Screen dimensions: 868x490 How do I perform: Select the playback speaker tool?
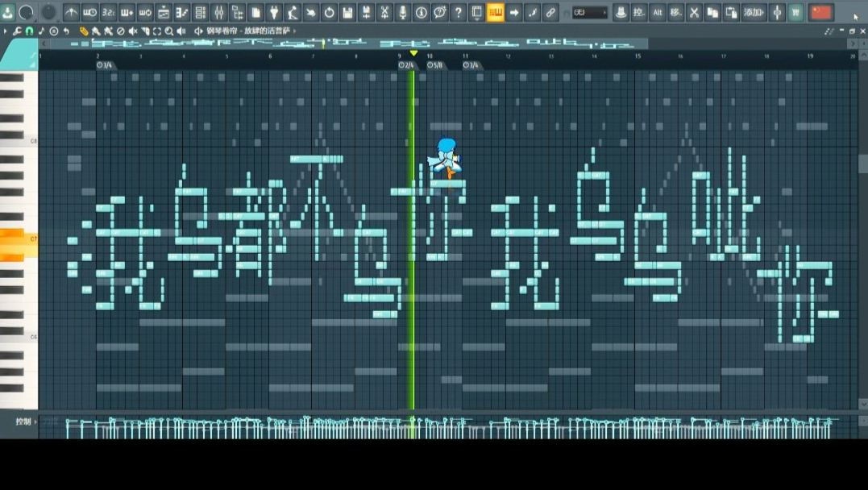(181, 31)
